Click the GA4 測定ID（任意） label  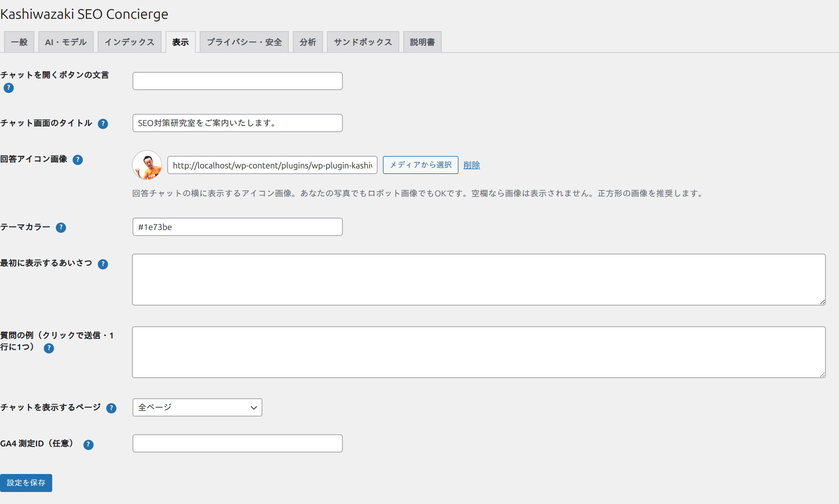click(38, 443)
